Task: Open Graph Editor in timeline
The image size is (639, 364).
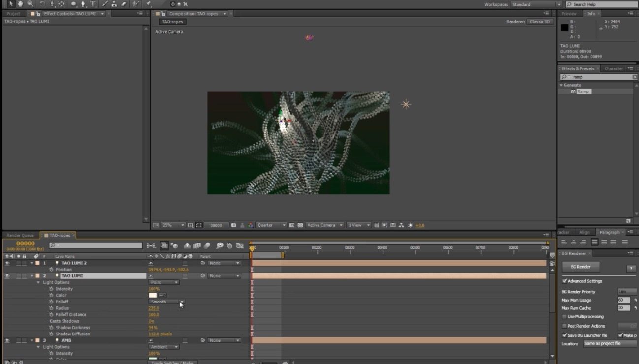Action: coord(240,245)
